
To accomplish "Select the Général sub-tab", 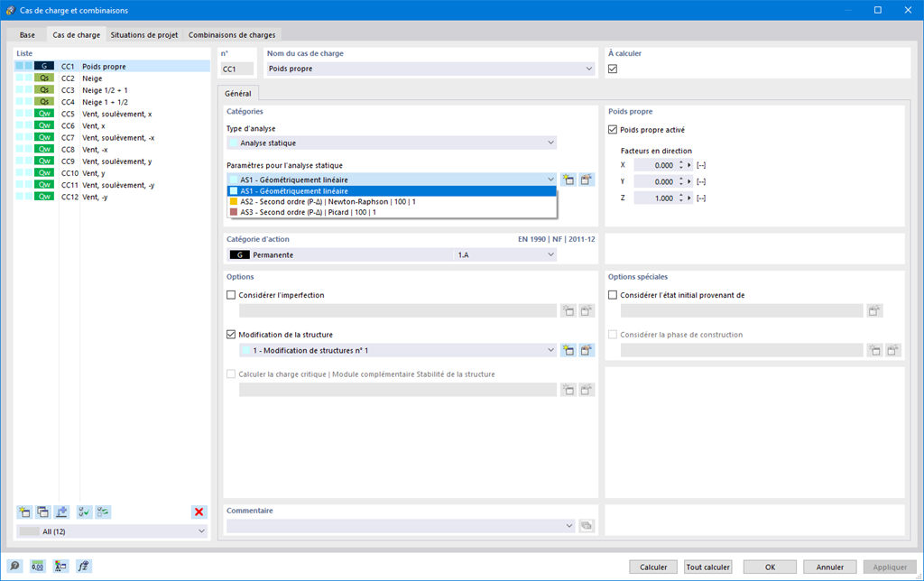I will [x=238, y=93].
